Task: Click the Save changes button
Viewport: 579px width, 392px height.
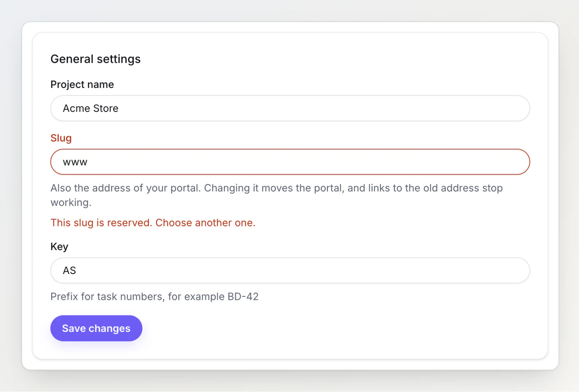Action: click(x=96, y=328)
